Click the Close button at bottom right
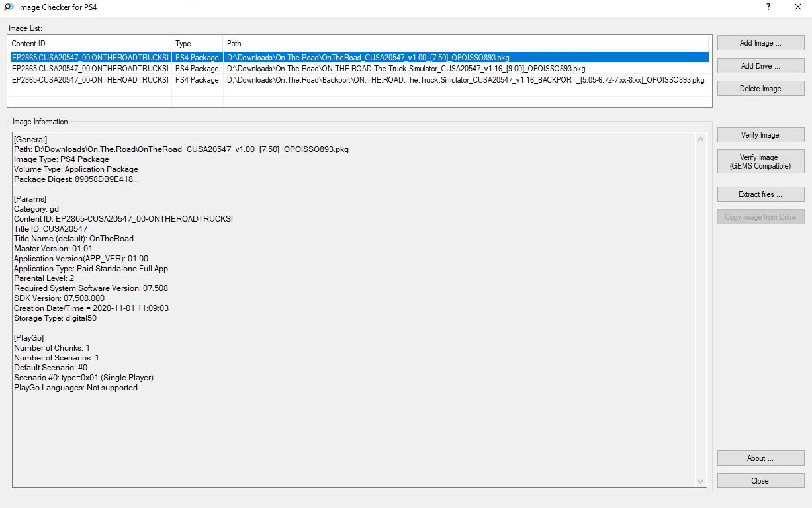This screenshot has height=508, width=812. click(x=760, y=481)
